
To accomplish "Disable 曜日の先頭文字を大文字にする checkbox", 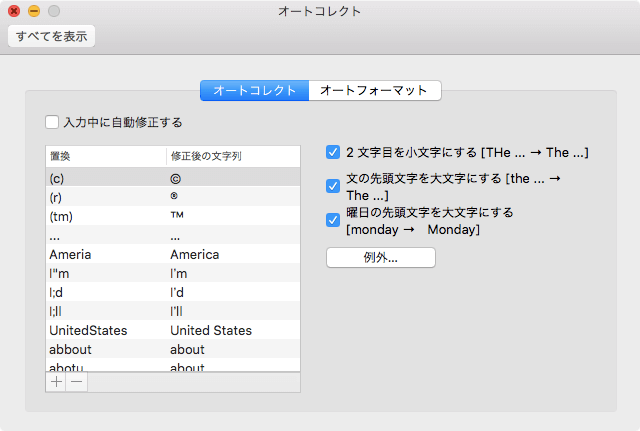I will [333, 220].
